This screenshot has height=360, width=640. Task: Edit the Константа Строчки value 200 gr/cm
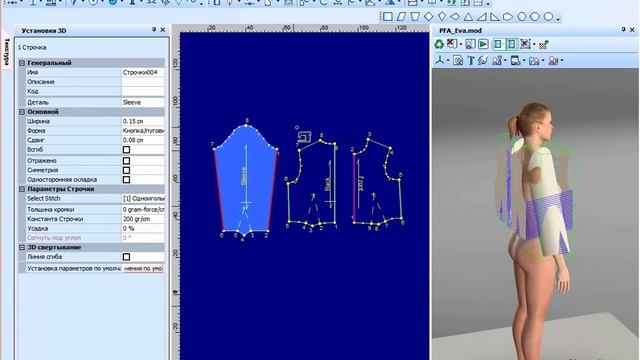click(143, 219)
